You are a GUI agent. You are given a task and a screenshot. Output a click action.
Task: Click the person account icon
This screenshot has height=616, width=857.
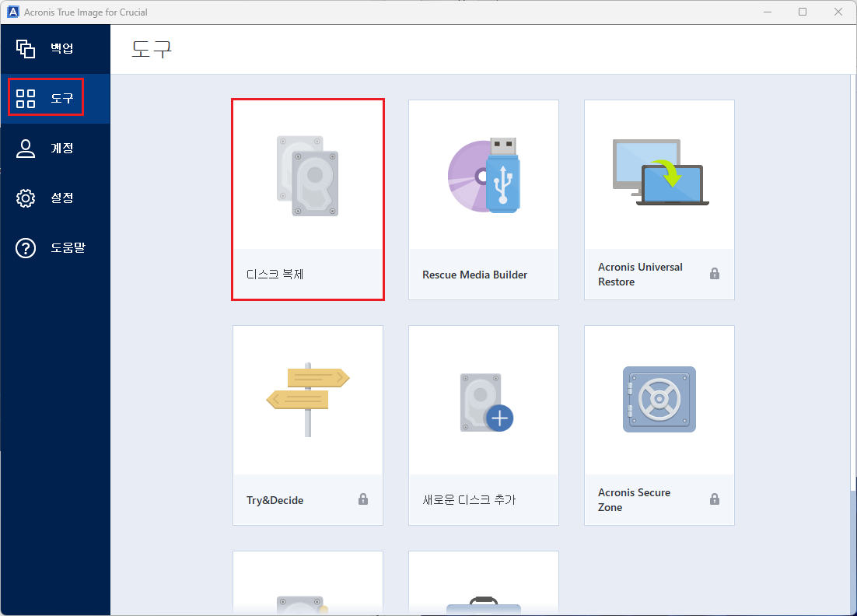[x=26, y=149]
